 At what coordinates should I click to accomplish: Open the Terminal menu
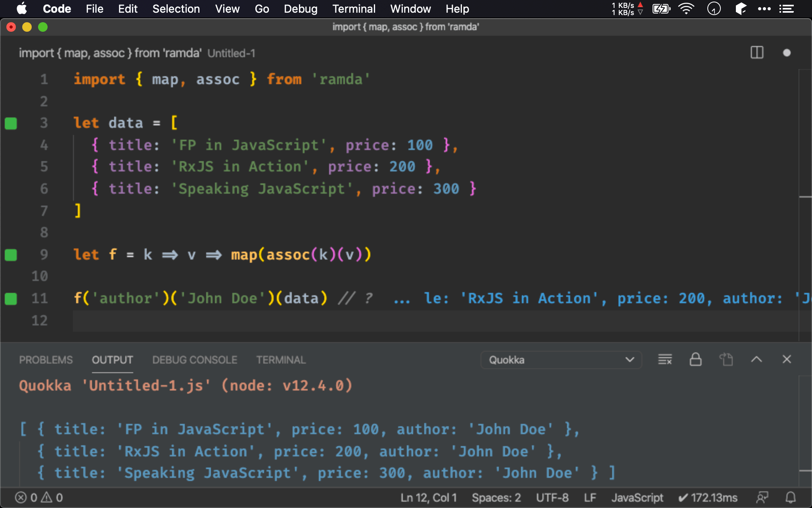click(354, 9)
